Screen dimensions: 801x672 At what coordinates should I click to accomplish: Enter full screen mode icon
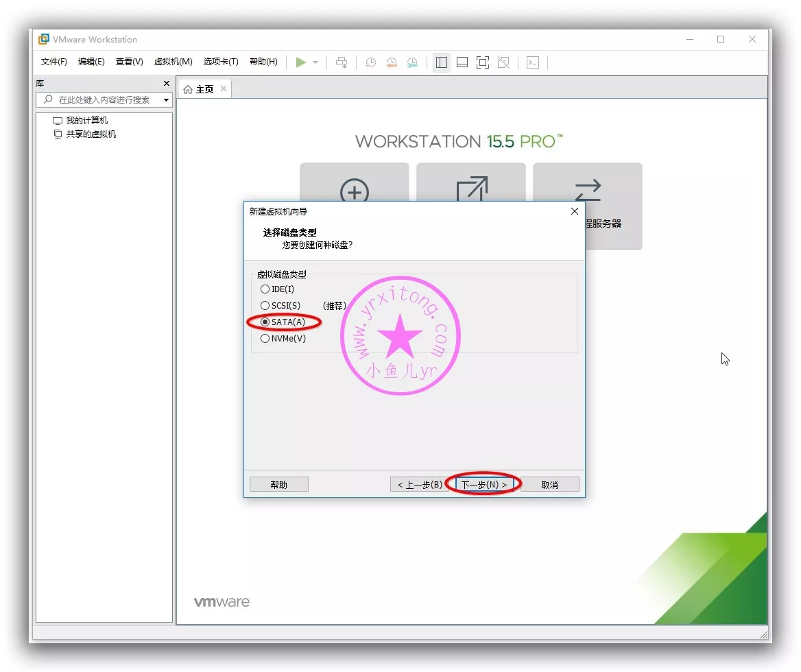(x=483, y=62)
